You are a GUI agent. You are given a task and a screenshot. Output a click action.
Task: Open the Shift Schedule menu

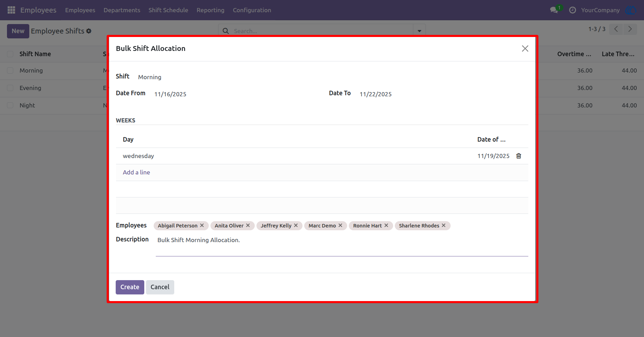[168, 10]
